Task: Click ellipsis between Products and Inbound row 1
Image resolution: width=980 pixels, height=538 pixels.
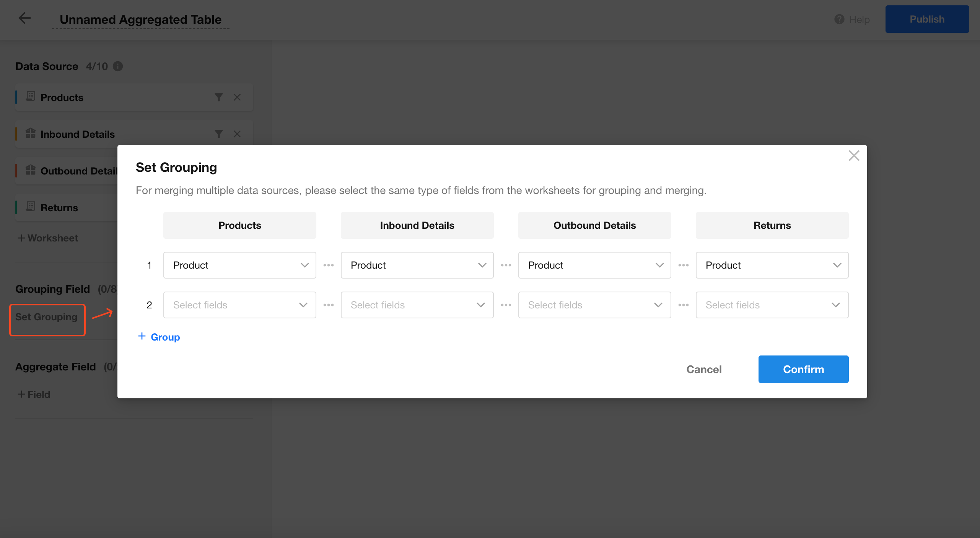Action: coord(328,265)
